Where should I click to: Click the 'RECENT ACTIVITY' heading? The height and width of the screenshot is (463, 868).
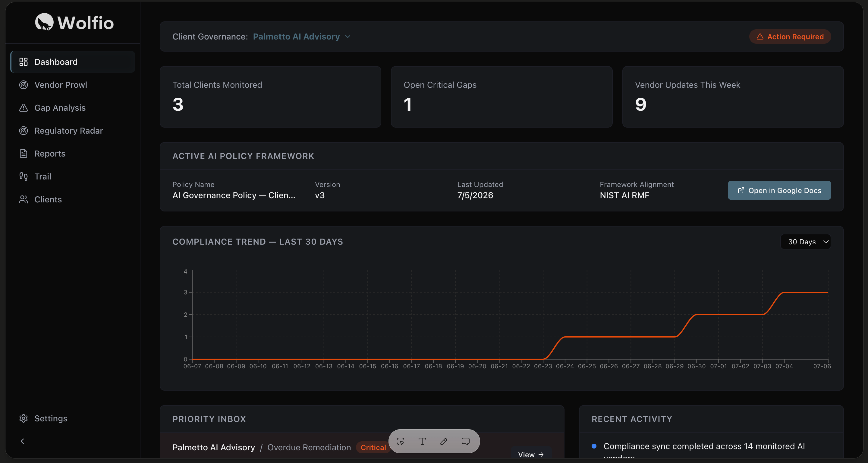click(631, 419)
